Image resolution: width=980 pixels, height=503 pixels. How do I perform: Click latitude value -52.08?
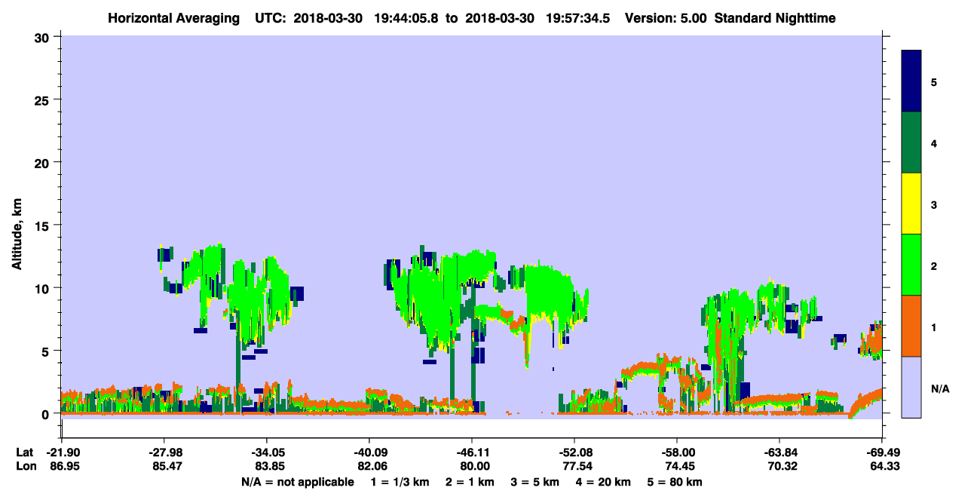574,452
